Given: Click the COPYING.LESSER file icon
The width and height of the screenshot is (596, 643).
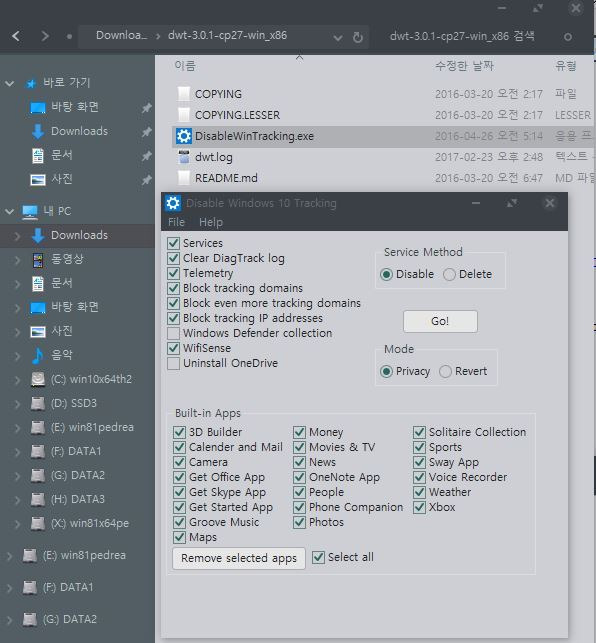Looking at the screenshot, I should (184, 115).
